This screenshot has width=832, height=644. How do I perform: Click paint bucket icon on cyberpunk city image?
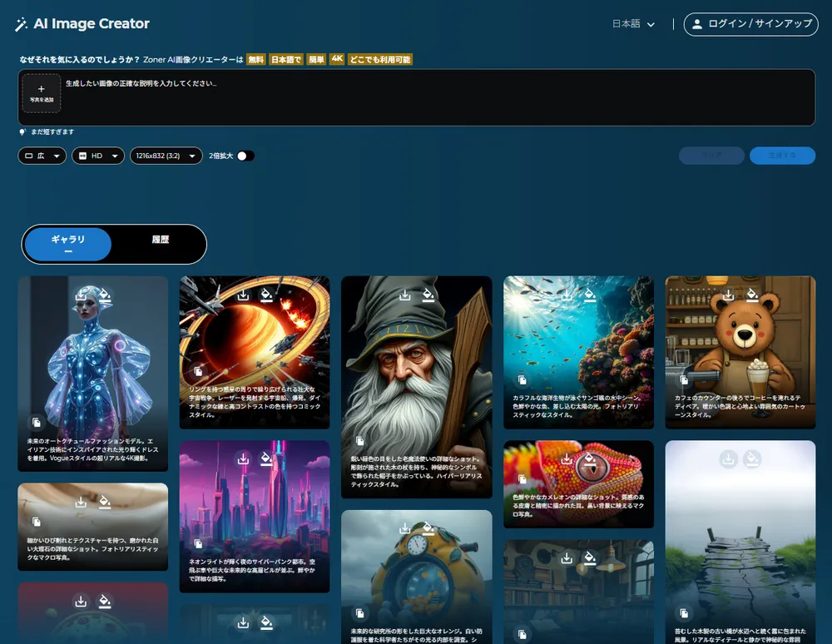(266, 458)
